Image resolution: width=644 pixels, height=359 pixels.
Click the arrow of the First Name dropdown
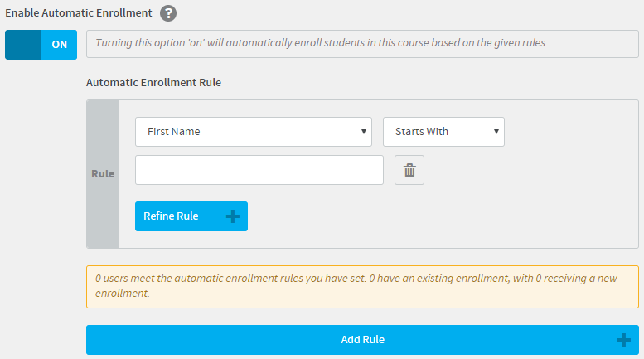pyautogui.click(x=364, y=132)
